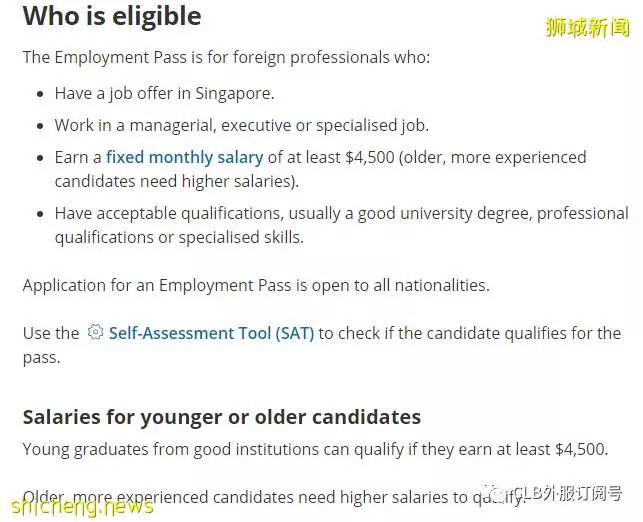Select 'Work in a managerial, executive' bullet text

coord(242,125)
